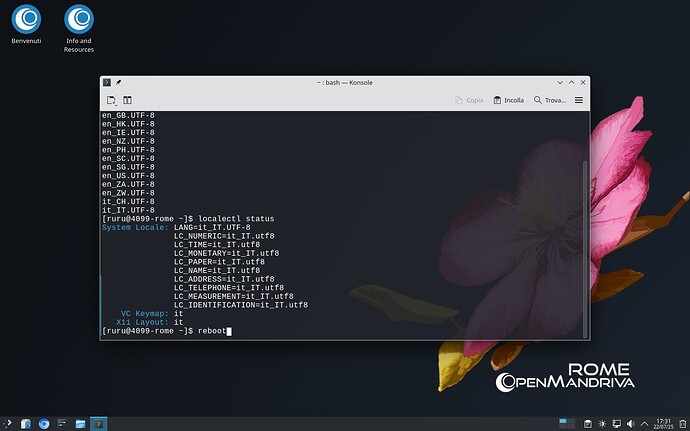Toggle the pin window icon in title bar

point(118,82)
